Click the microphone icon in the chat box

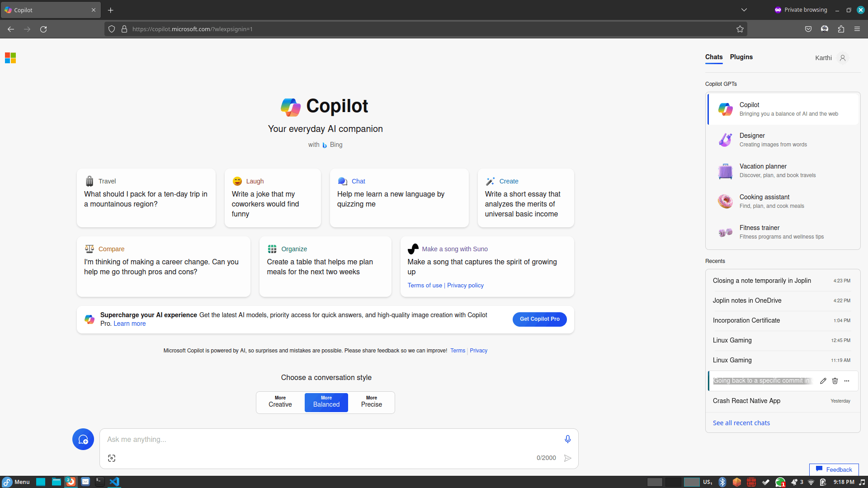pos(568,439)
